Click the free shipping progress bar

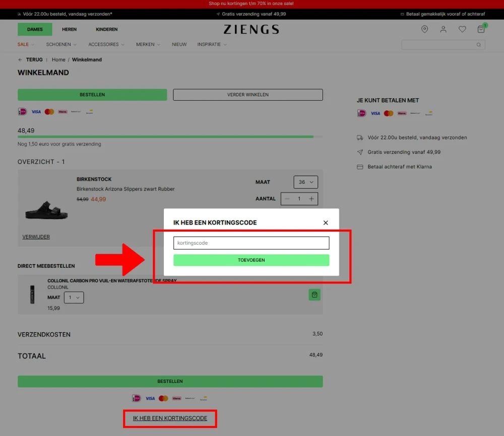pyautogui.click(x=170, y=137)
